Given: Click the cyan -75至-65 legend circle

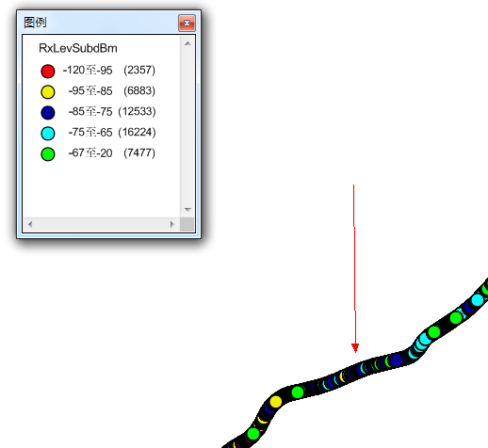Looking at the screenshot, I should [x=48, y=134].
